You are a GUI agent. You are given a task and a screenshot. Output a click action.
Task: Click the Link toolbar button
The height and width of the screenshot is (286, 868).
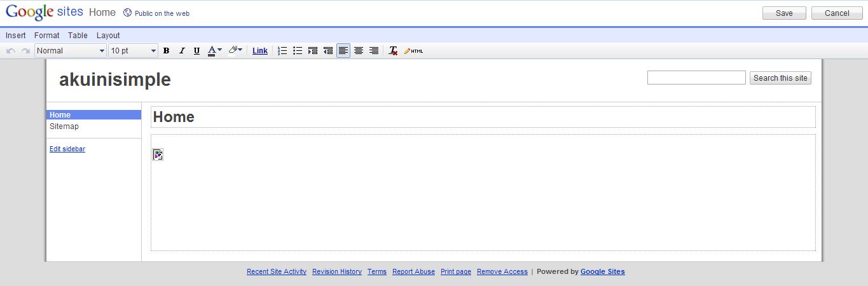coord(260,51)
